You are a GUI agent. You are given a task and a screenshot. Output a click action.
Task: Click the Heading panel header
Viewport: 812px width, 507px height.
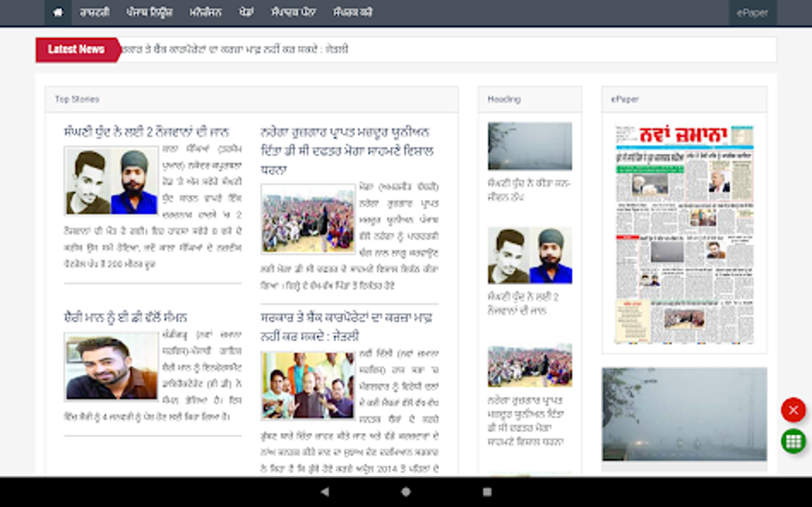click(x=529, y=99)
